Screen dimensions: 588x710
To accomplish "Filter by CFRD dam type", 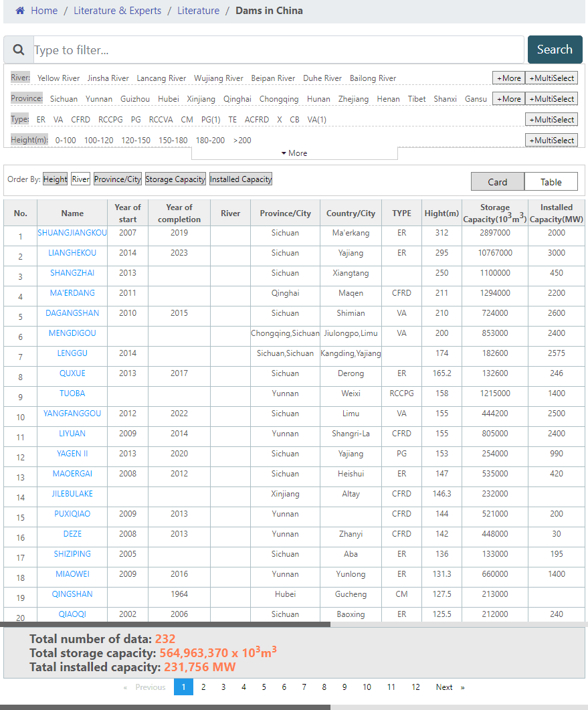I will (x=80, y=120).
